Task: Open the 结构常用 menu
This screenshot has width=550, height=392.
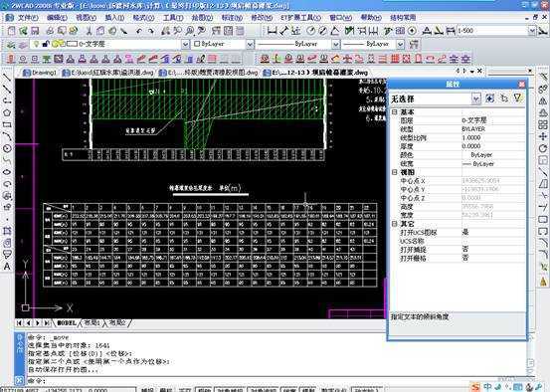Action: click(x=403, y=17)
